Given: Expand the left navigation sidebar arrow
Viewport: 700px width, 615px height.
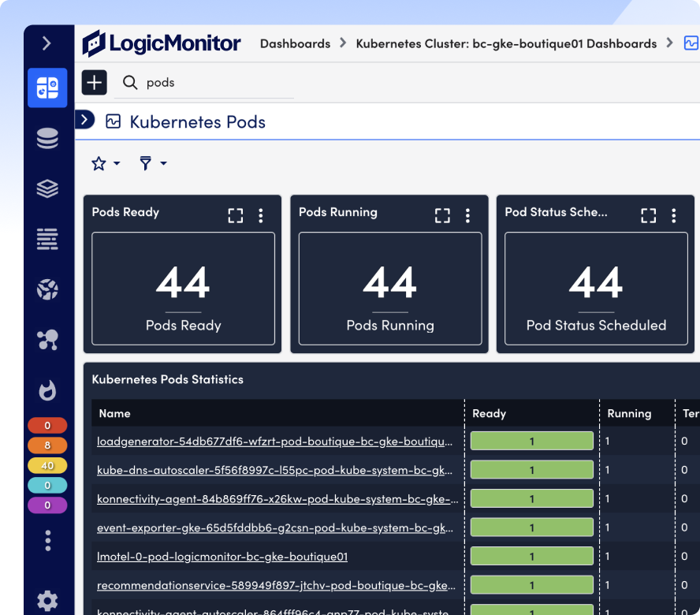Looking at the screenshot, I should pyautogui.click(x=47, y=43).
